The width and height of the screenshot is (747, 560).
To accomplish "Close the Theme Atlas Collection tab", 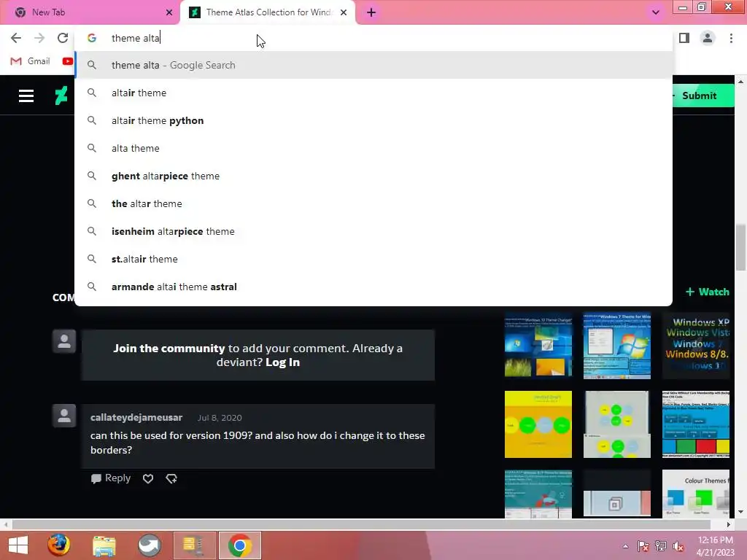I will point(344,12).
